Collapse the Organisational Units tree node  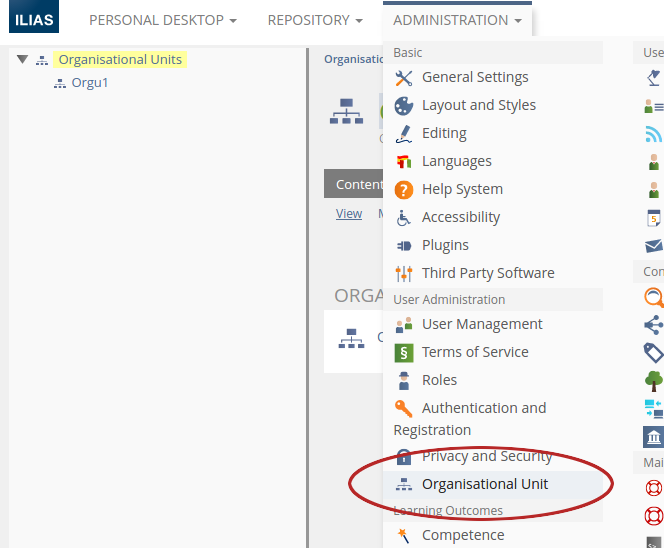click(x=22, y=60)
